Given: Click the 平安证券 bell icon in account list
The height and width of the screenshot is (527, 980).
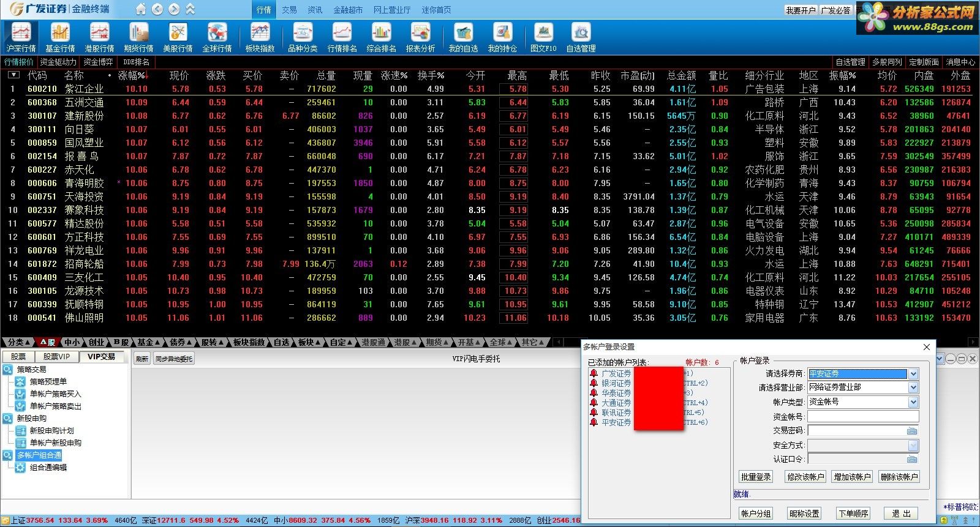Looking at the screenshot, I should 594,422.
